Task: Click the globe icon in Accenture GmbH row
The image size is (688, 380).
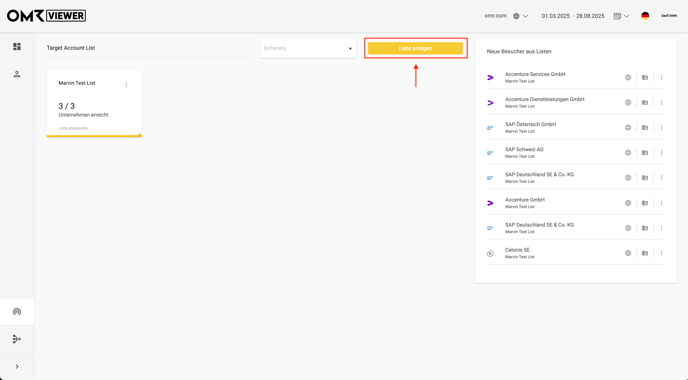Action: pyautogui.click(x=628, y=203)
